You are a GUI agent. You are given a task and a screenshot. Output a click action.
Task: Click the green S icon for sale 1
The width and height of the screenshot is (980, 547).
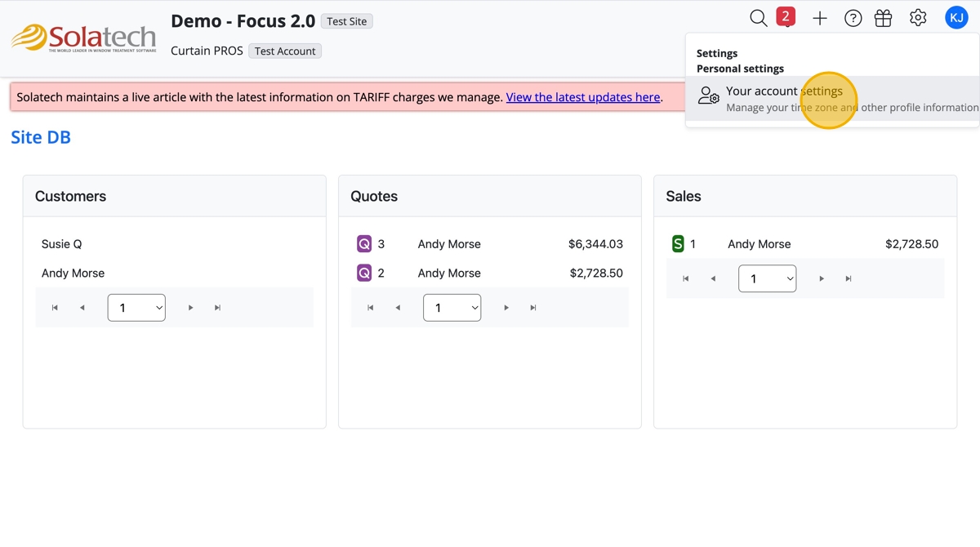(678, 244)
